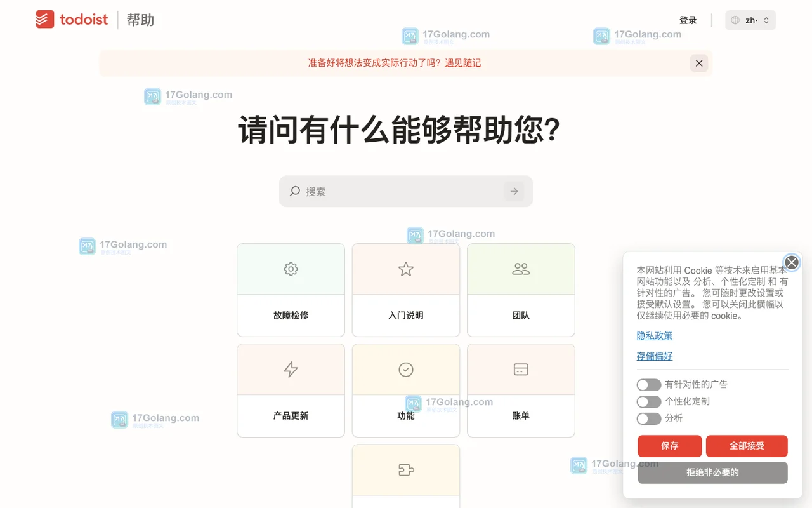Click the checkmark circle icon for 功能

pyautogui.click(x=406, y=370)
